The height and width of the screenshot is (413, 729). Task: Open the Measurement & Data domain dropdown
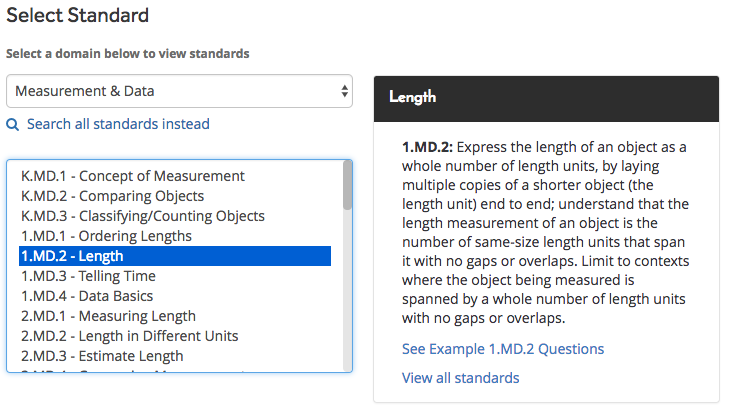point(179,91)
